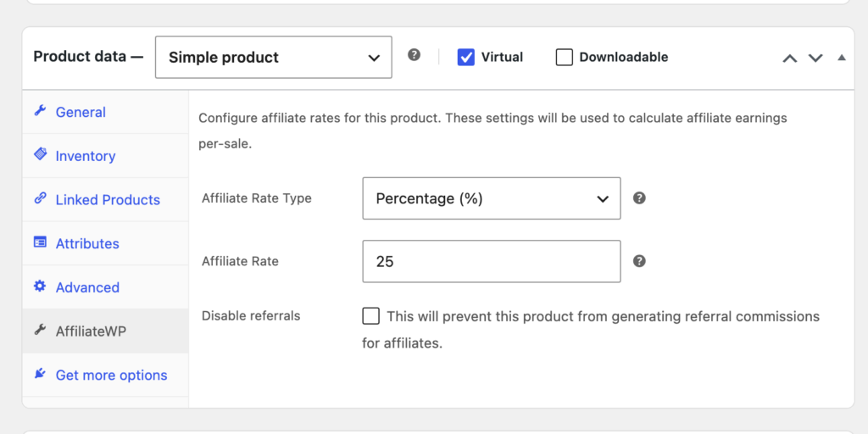Collapse the Product data panel
This screenshot has width=868, height=434.
click(842, 57)
